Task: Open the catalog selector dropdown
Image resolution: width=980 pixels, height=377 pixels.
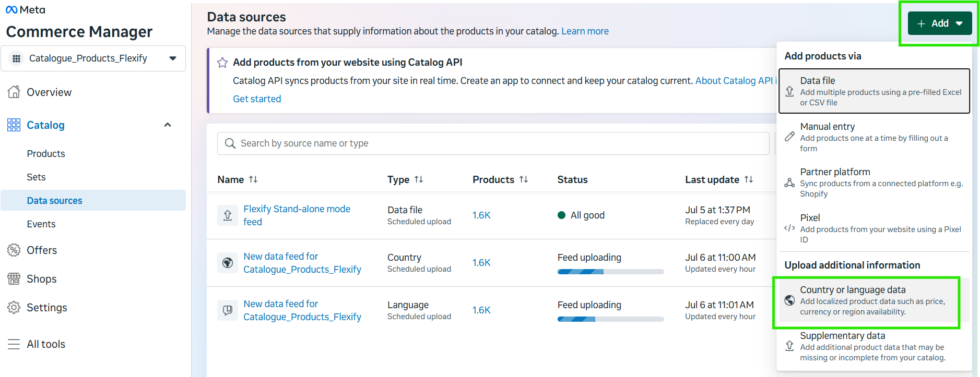Action: click(93, 58)
